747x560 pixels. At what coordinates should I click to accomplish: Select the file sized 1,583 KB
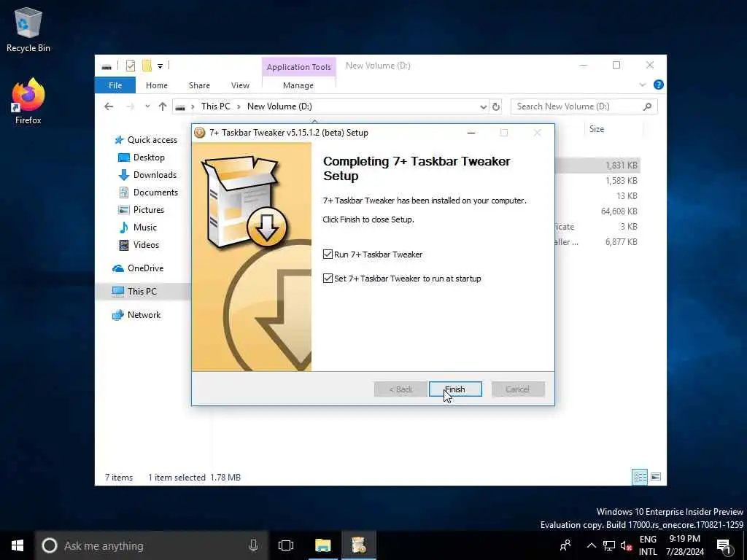pyautogui.click(x=622, y=181)
